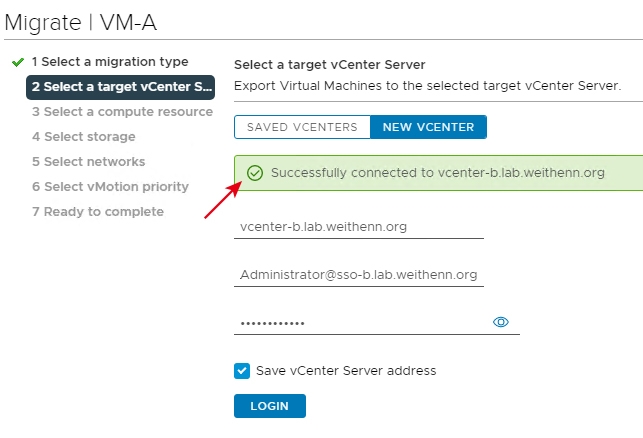The image size is (643, 438).
Task: Uncheck the Save vCenter Server address checkbox
Action: coord(242,371)
